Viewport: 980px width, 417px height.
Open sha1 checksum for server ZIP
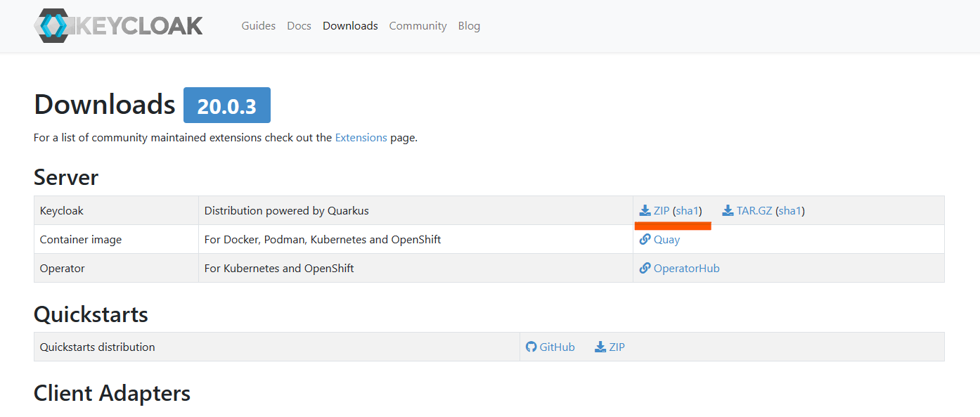[688, 211]
